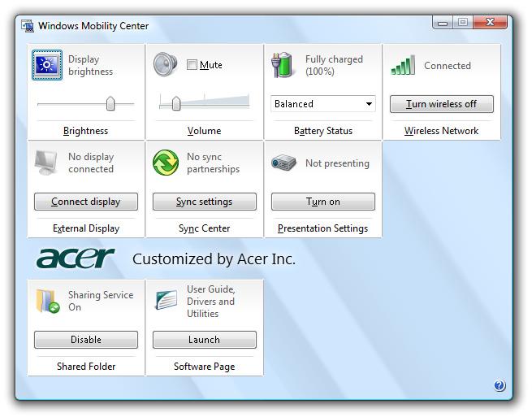Image resolution: width=532 pixels, height=417 pixels.
Task: Turn on presentation settings
Action: (323, 202)
